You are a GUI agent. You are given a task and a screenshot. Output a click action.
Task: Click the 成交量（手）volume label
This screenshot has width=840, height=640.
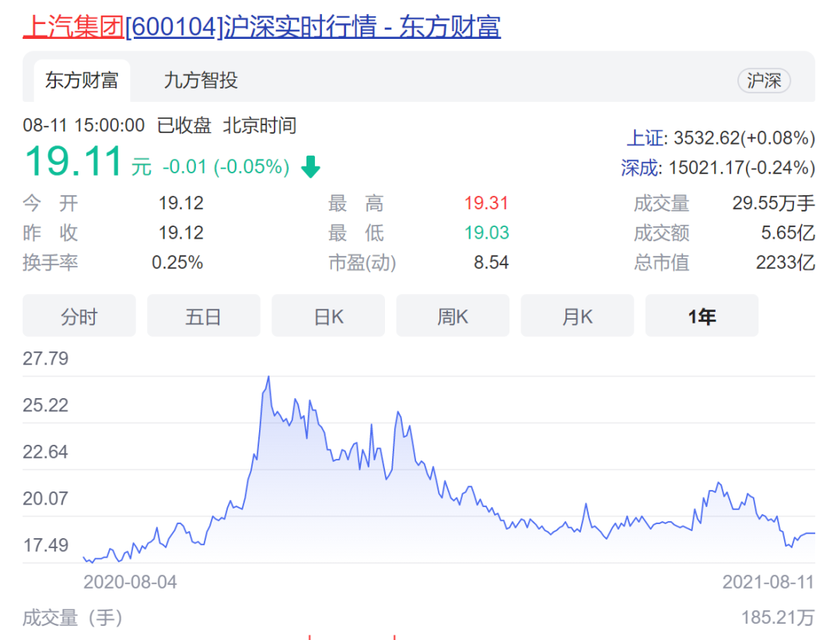tap(72, 617)
